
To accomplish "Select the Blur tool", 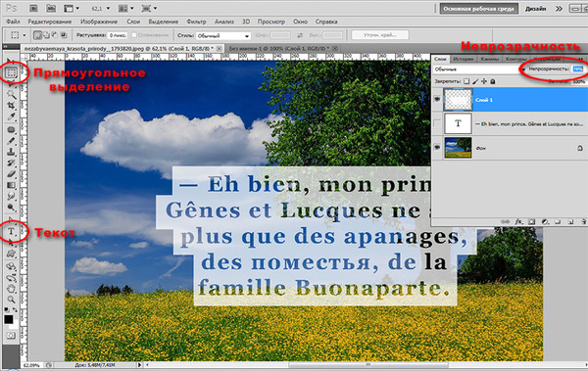I will pyautogui.click(x=11, y=197).
